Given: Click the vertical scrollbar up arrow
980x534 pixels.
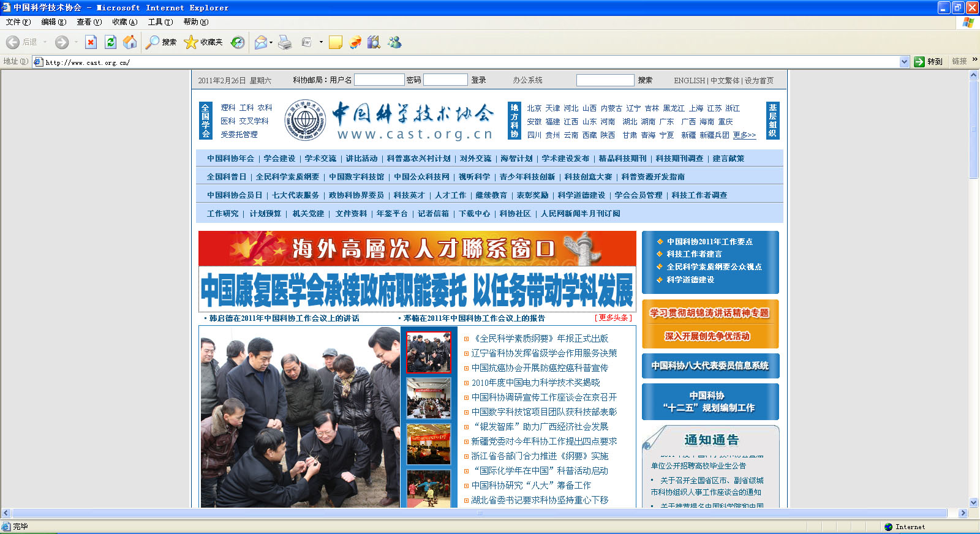Looking at the screenshot, I should click(974, 75).
